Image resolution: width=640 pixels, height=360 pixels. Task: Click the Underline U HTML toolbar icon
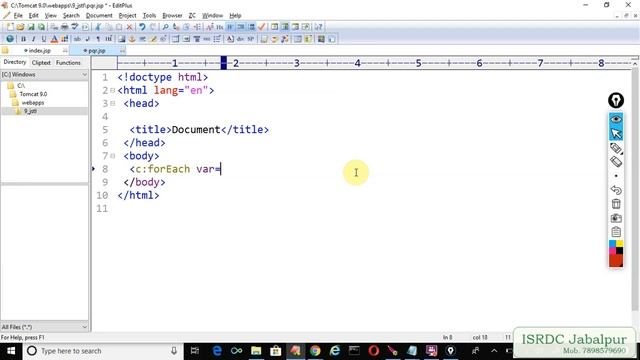(44, 39)
